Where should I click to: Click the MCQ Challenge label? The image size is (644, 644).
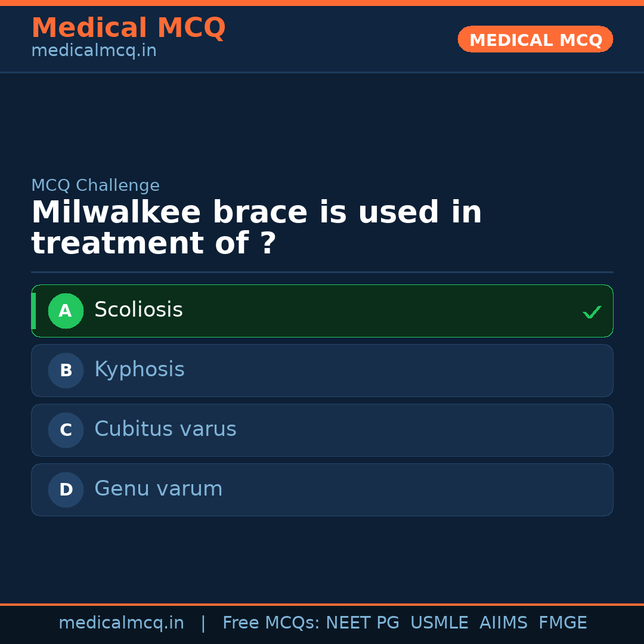point(95,185)
